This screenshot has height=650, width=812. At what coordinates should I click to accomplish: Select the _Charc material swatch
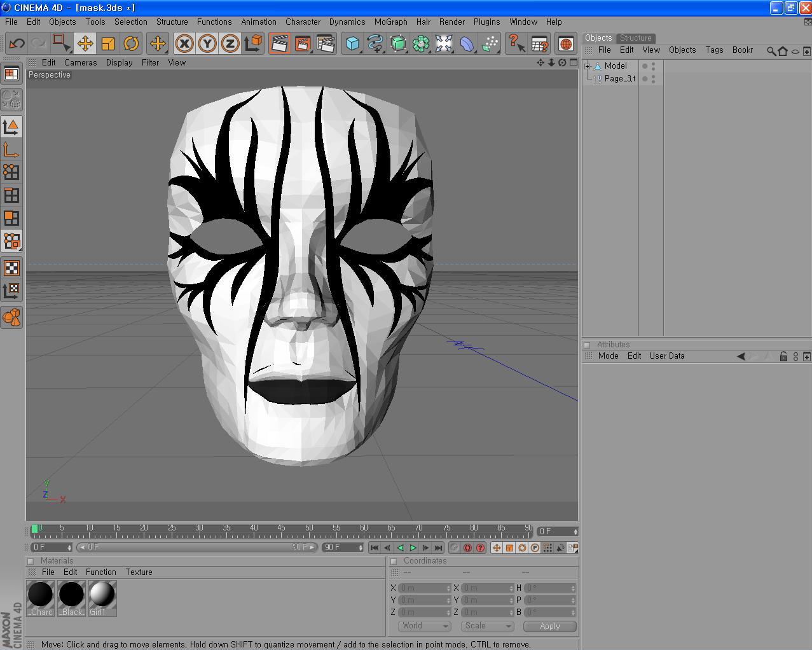tap(41, 598)
